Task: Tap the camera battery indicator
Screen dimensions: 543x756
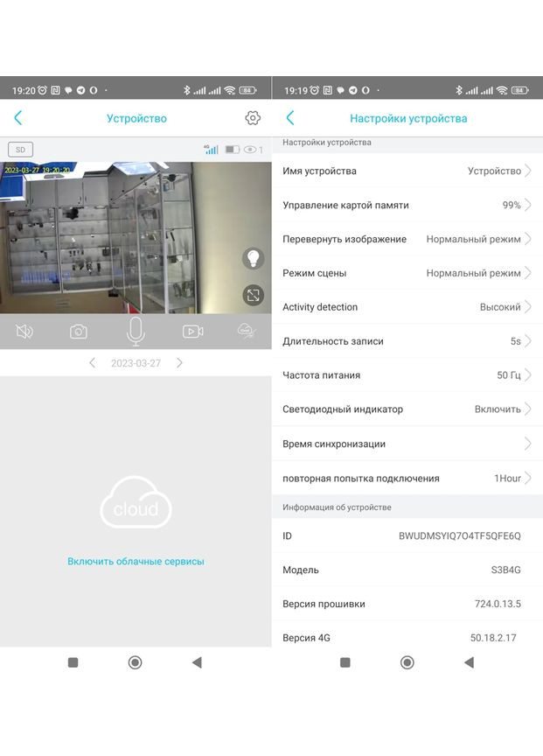Action: (233, 150)
